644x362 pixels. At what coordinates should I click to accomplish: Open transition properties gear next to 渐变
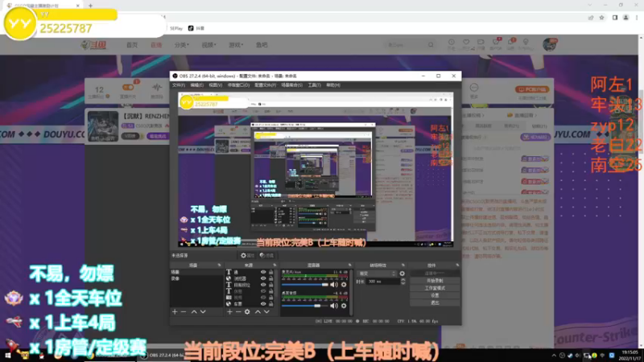tap(402, 274)
